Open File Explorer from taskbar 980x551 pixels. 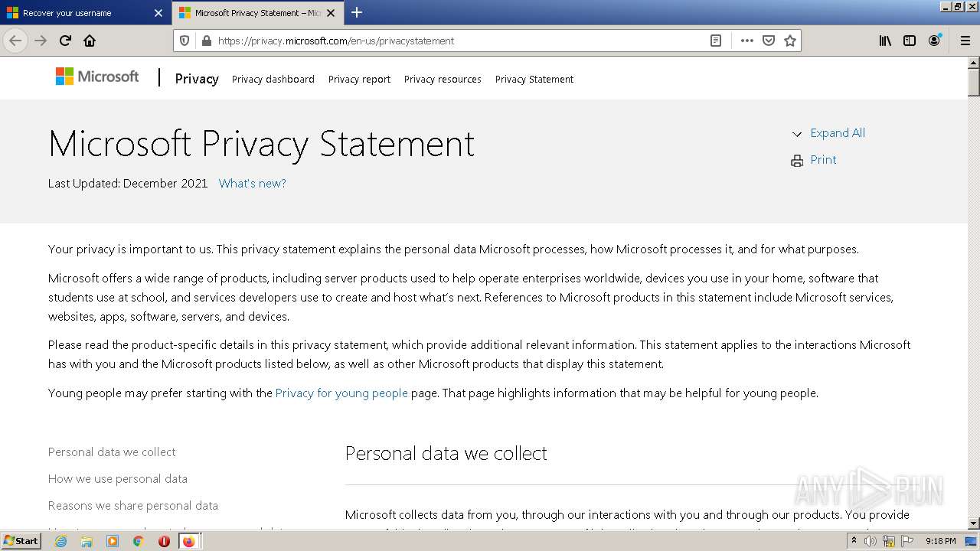(x=87, y=541)
